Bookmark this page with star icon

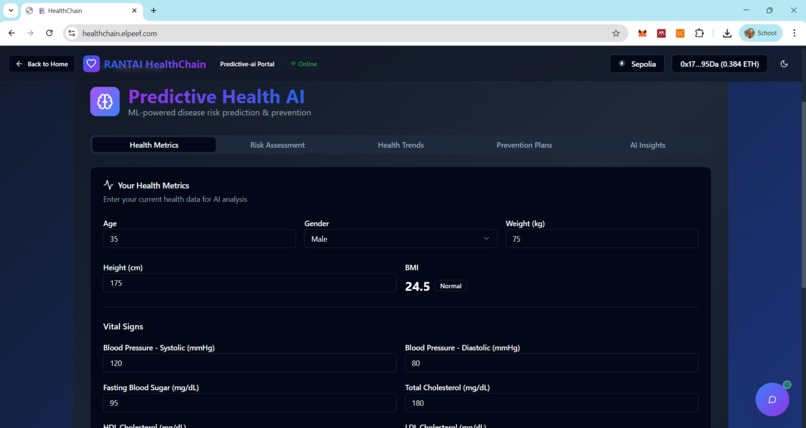pos(616,33)
